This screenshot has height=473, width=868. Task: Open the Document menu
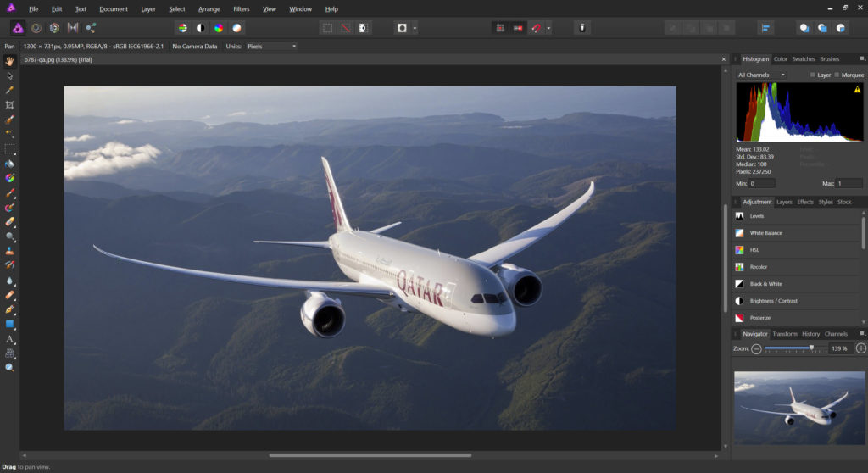[114, 8]
